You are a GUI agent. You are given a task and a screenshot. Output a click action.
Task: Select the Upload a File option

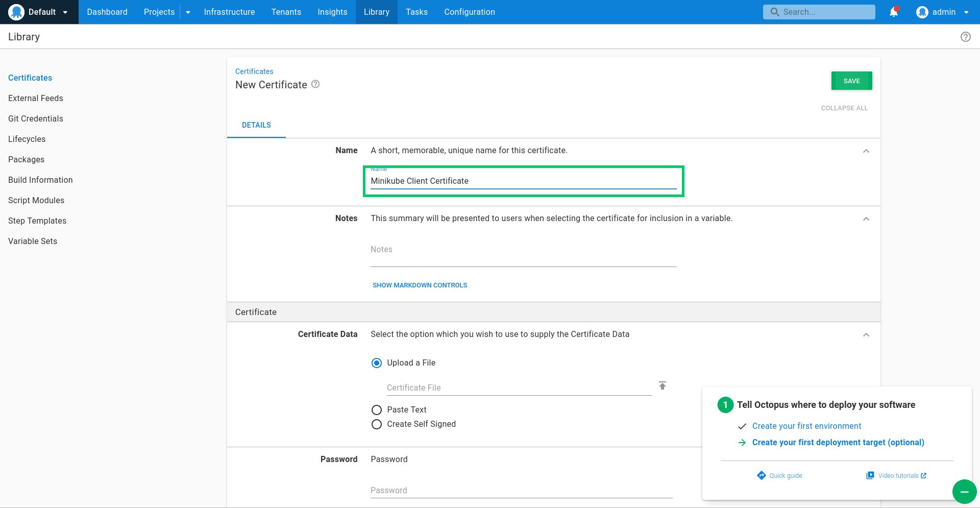coord(377,363)
